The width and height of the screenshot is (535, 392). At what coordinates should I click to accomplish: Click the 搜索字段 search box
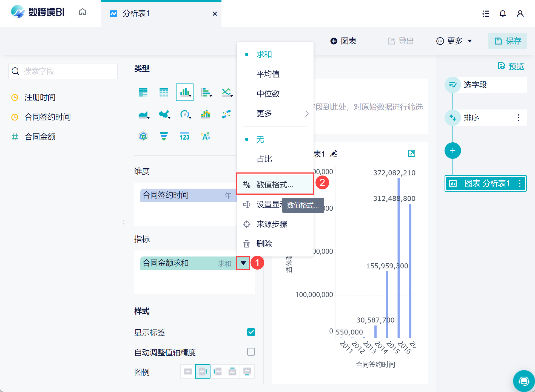63,71
